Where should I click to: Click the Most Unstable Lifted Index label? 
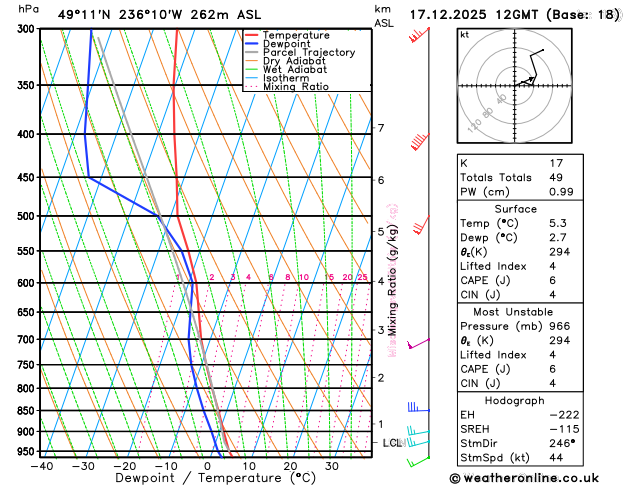pyautogui.click(x=493, y=355)
